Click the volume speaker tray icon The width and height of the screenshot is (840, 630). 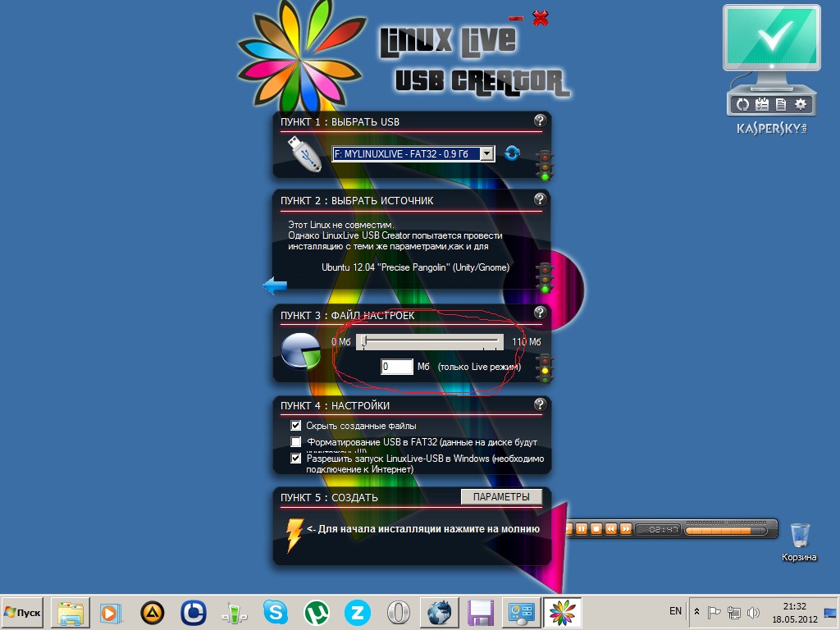(x=753, y=612)
